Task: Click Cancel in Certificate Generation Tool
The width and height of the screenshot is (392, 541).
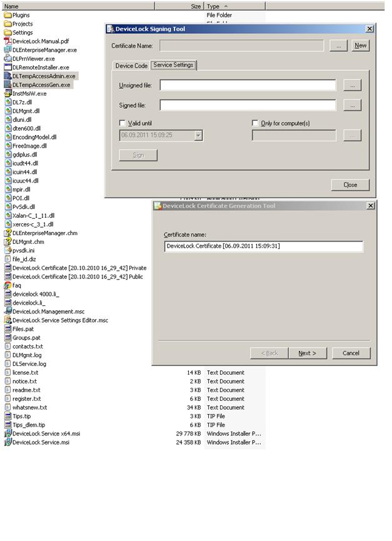Action: 351,353
